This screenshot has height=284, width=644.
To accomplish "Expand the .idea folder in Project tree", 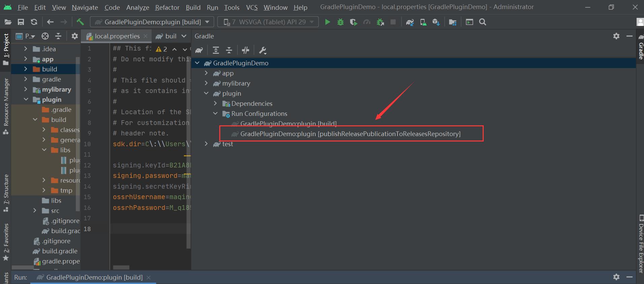I will click(x=26, y=49).
